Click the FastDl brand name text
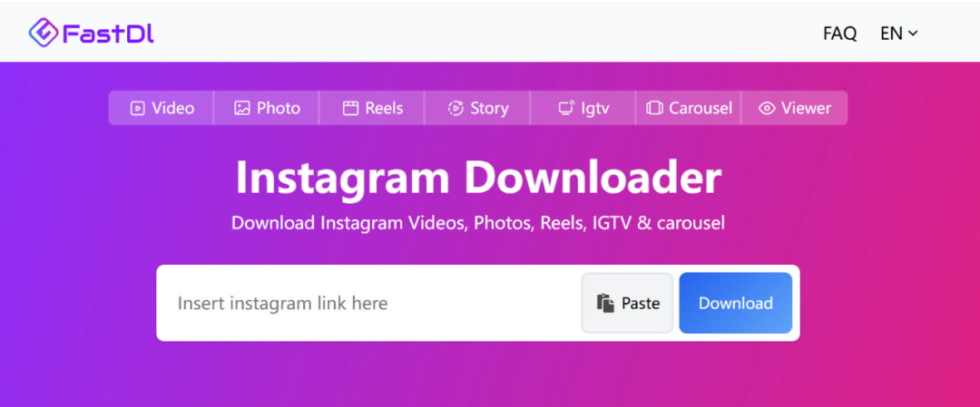Image resolution: width=980 pixels, height=407 pixels. [108, 34]
